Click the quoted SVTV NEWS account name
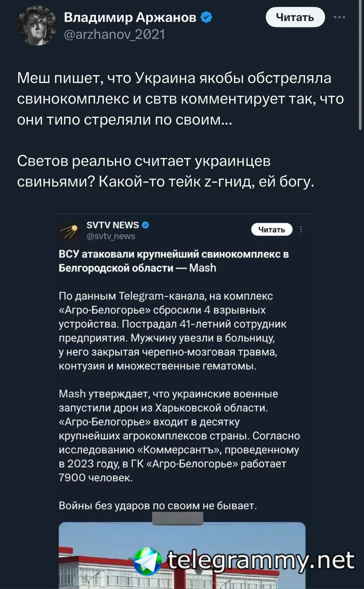Viewport: 364px width, 589px height. (x=113, y=225)
